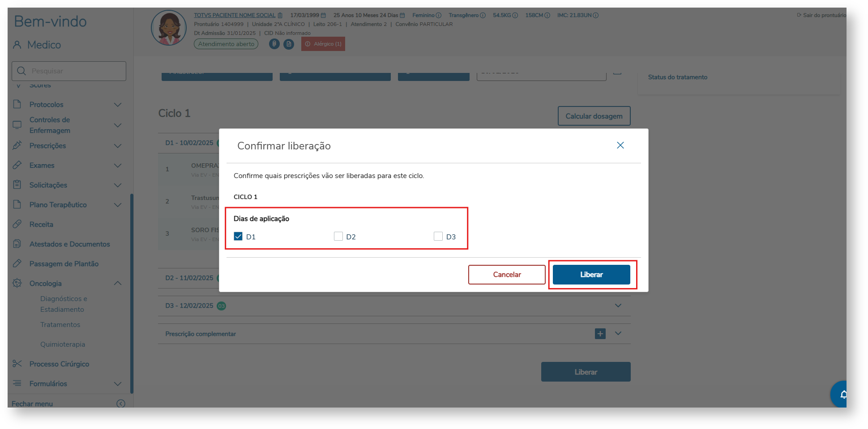Click the collapse menu arrow icon
Viewport: 868px width, 429px height.
point(120,404)
